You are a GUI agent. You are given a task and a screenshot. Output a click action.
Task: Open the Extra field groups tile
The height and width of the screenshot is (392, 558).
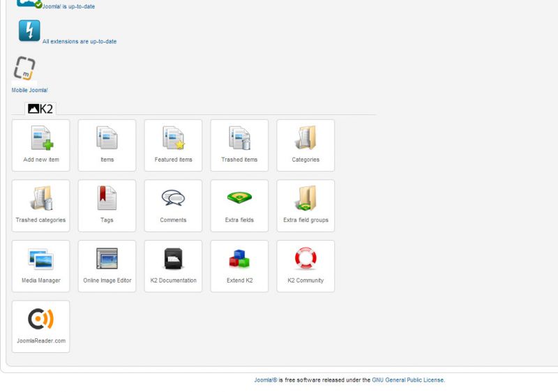point(306,206)
